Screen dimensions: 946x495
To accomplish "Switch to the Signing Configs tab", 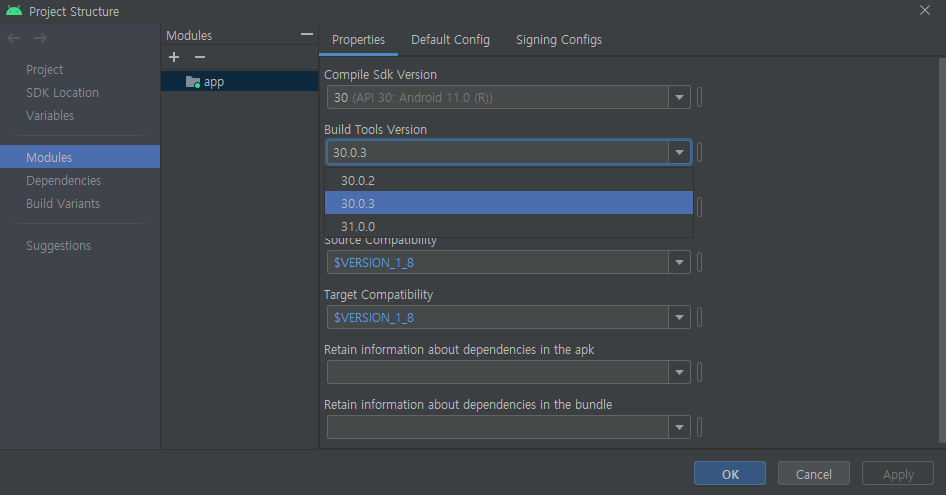I will (559, 40).
